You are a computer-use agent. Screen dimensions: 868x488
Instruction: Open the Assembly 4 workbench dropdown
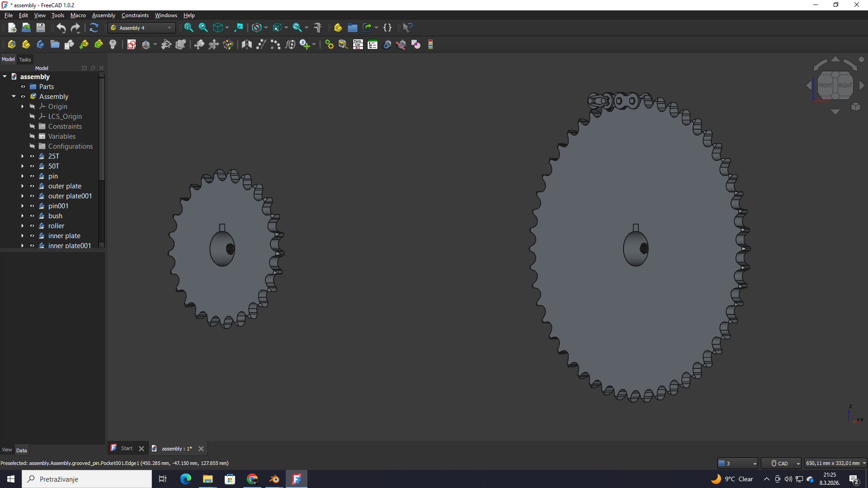142,28
